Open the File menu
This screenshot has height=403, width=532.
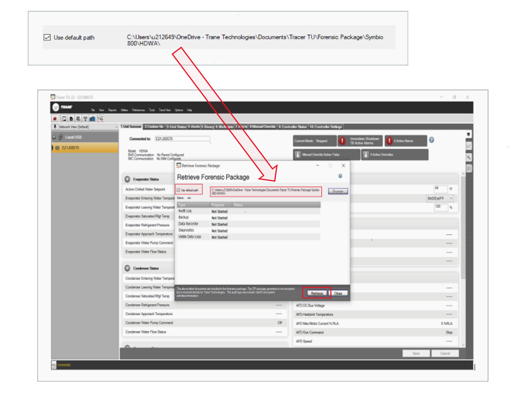93,110
